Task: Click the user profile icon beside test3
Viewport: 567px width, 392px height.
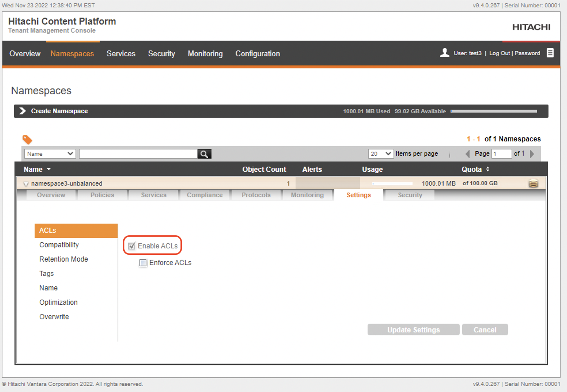Action: coord(445,53)
